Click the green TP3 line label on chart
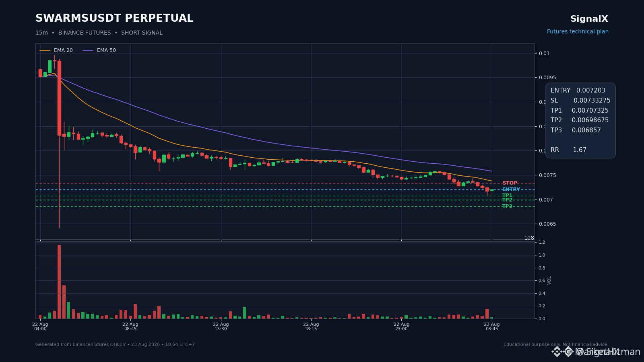Screen dimensions: 644x362 tap(507, 206)
